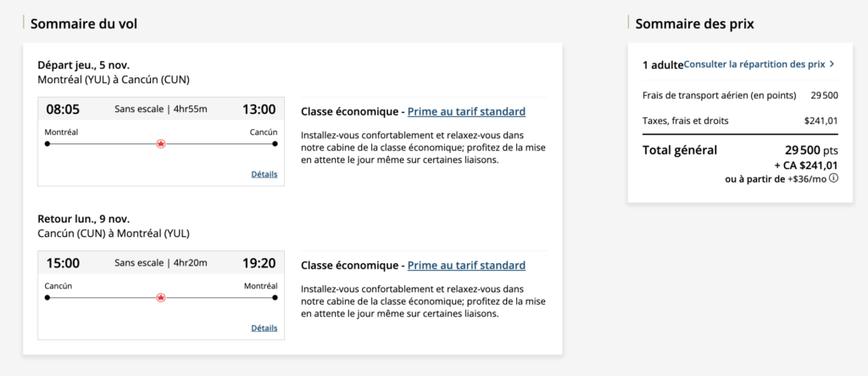Click the 'Sans escale | 4hr55m' duration label
868x376 pixels.
pyautogui.click(x=161, y=109)
